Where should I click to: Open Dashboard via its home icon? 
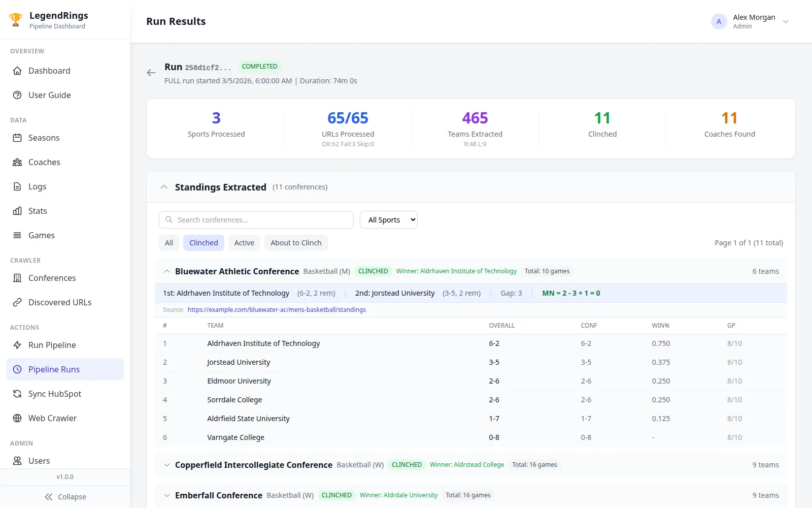(17, 71)
